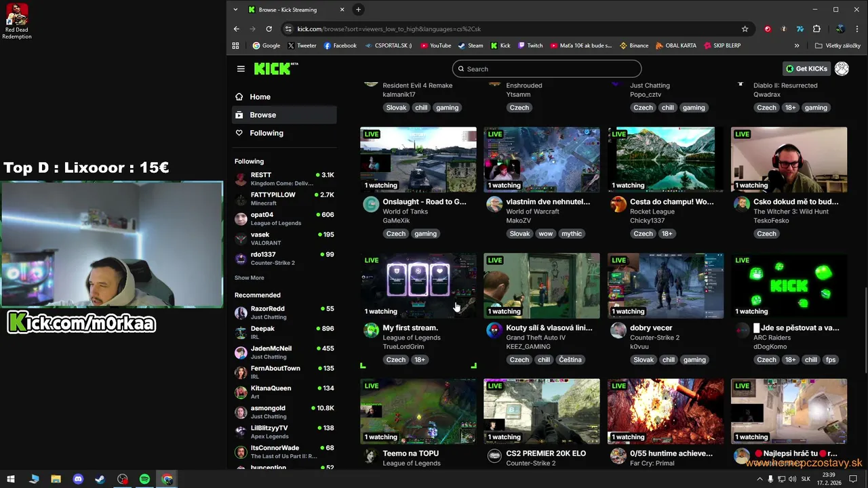The height and width of the screenshot is (488, 868).
Task: Open the tab search dropdown arrow
Action: coord(235,9)
